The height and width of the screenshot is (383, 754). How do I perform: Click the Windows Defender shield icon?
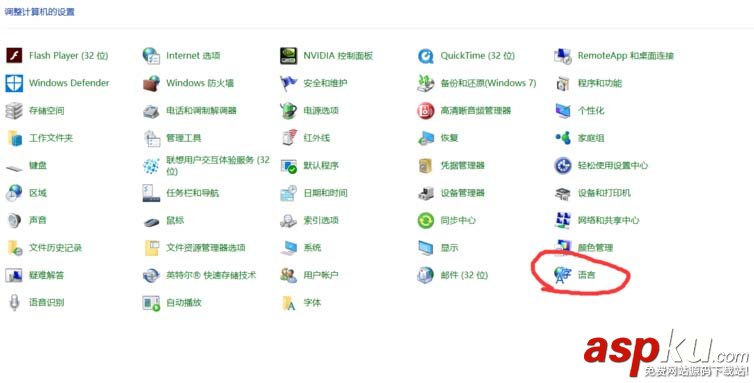[14, 83]
